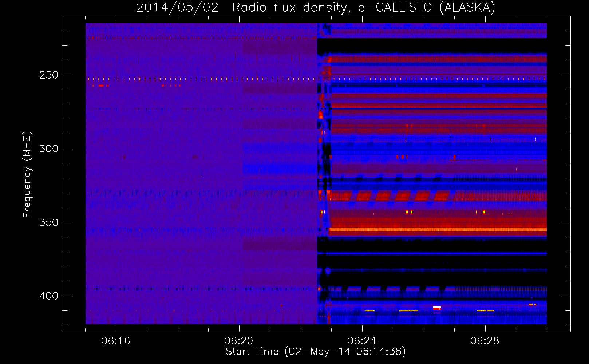Click the "06:20" time tick label
This screenshot has width=589, height=364.
[x=239, y=341]
